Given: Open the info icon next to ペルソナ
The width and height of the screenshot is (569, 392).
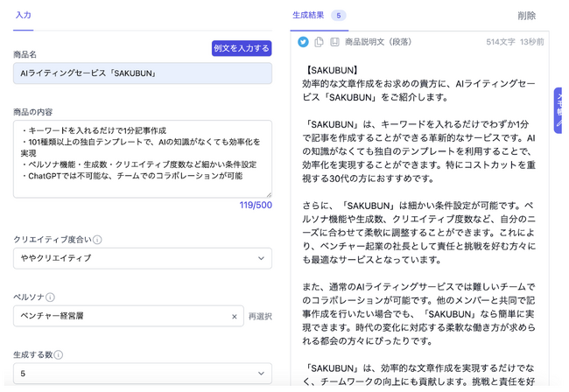Looking at the screenshot, I should pos(50,297).
